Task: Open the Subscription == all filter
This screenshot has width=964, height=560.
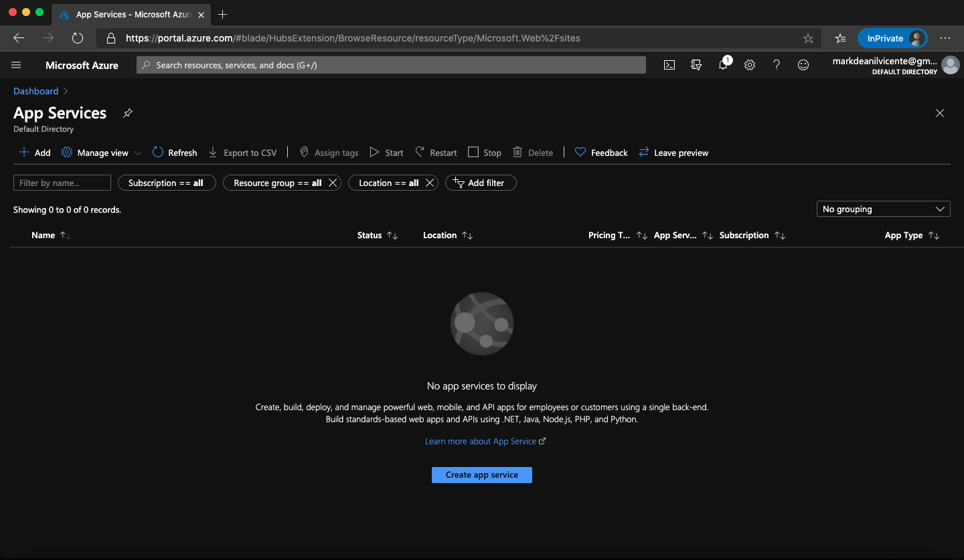Action: tap(167, 183)
